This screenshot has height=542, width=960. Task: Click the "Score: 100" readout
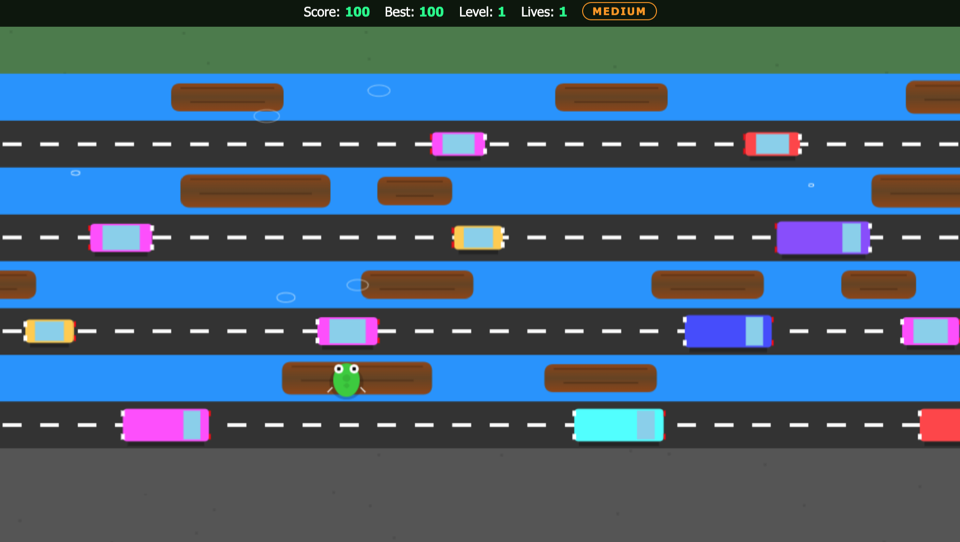click(x=337, y=12)
